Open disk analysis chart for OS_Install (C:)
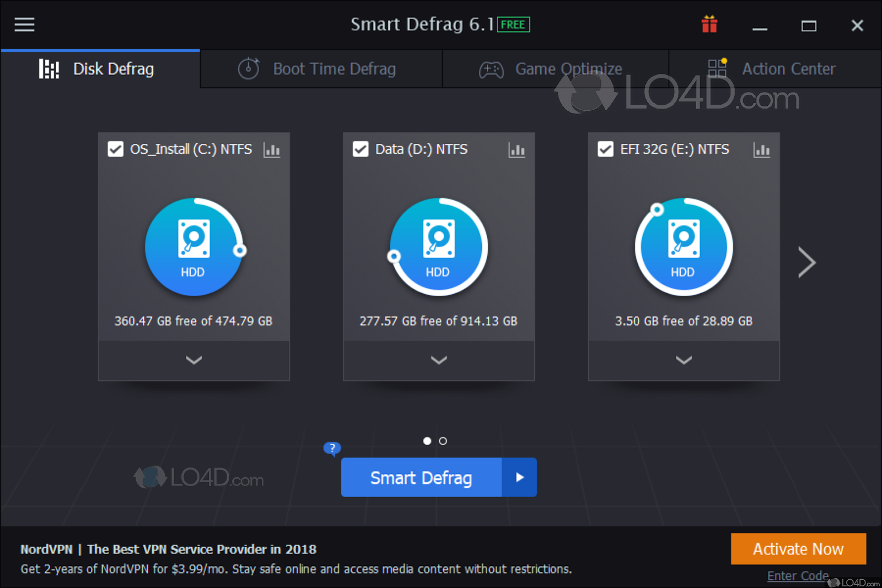Image resolution: width=882 pixels, height=588 pixels. coord(272,150)
